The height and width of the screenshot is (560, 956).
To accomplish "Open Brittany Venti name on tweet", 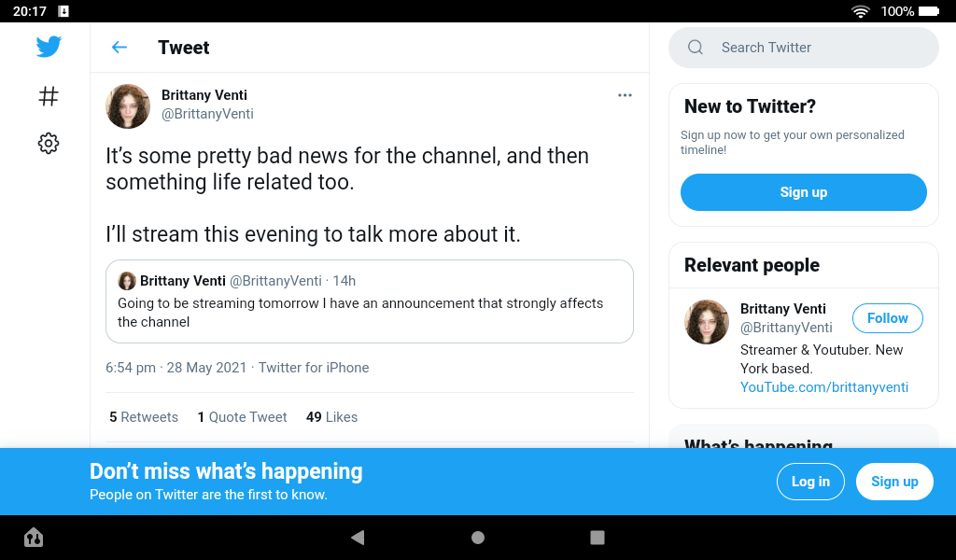I will click(x=204, y=95).
